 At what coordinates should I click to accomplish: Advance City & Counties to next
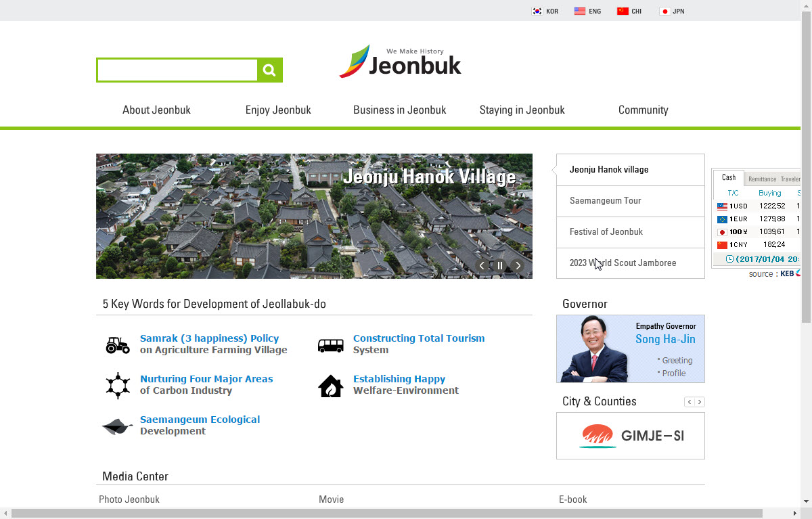pos(700,402)
